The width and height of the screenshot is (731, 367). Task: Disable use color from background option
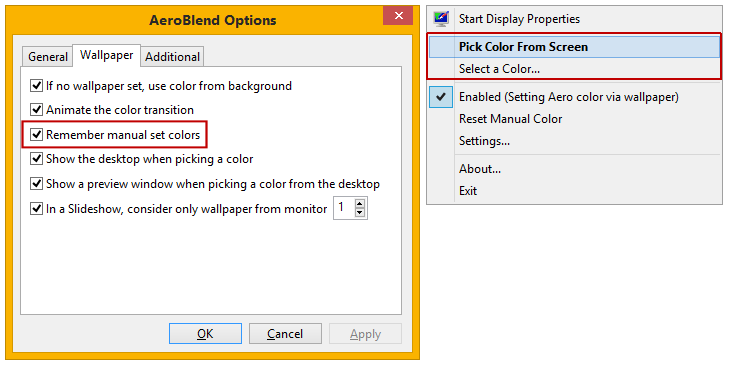coord(36,86)
